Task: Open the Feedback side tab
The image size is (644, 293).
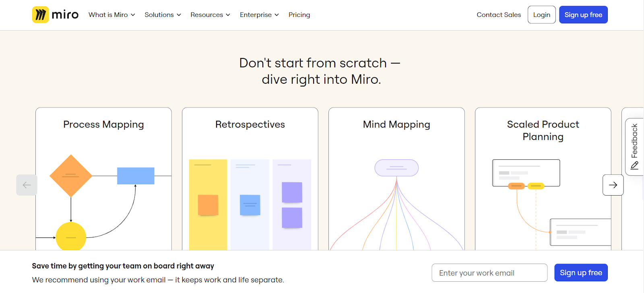Action: click(634, 147)
